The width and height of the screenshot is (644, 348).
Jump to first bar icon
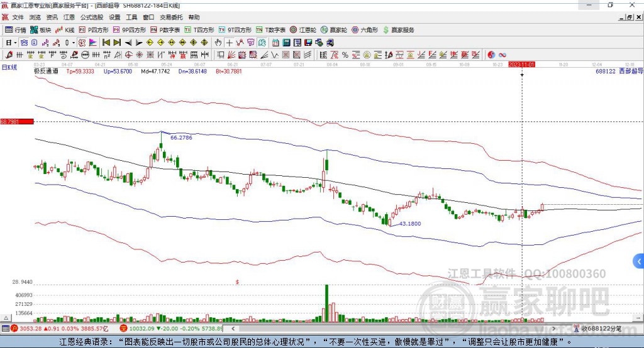tap(106, 43)
